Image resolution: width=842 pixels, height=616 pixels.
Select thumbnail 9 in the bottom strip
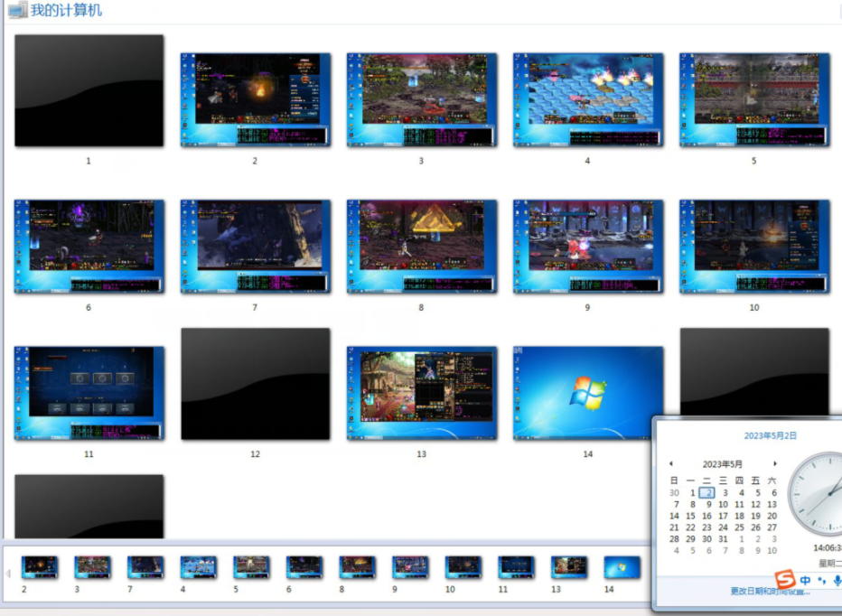coord(410,567)
